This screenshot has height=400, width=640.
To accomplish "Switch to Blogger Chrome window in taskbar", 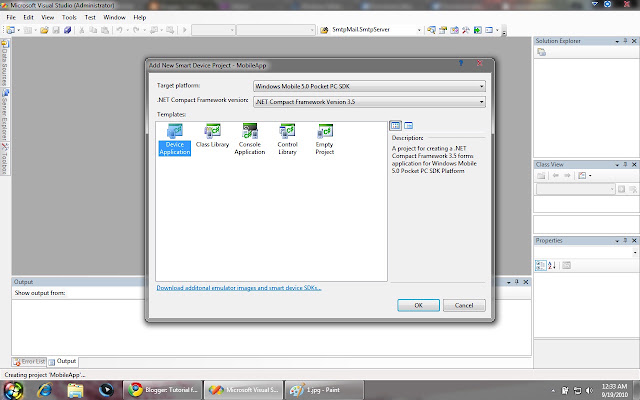I will (163, 390).
